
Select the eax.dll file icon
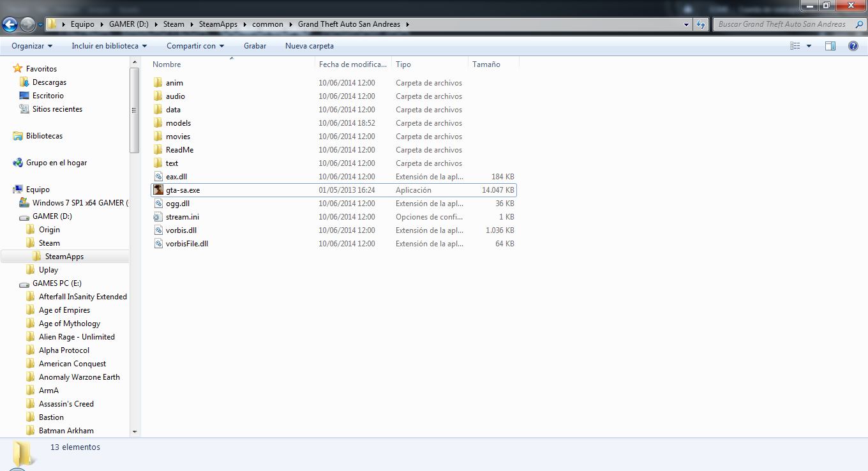click(158, 177)
